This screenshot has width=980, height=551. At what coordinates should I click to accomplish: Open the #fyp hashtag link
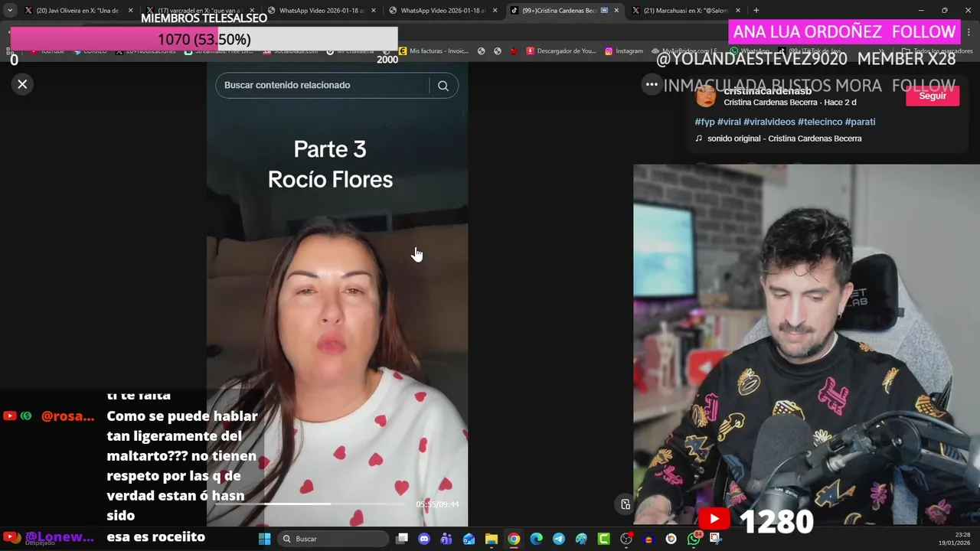coord(704,122)
